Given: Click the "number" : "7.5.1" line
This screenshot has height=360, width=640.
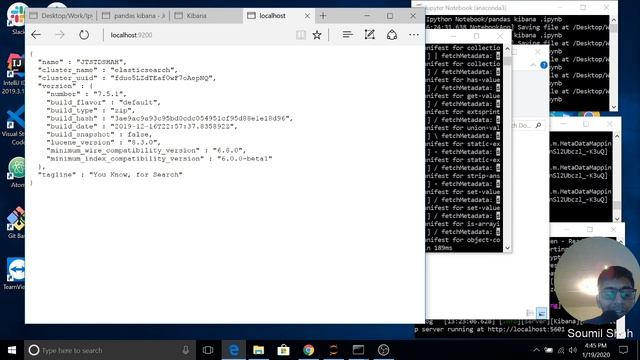Looking at the screenshot, I should pos(86,94).
